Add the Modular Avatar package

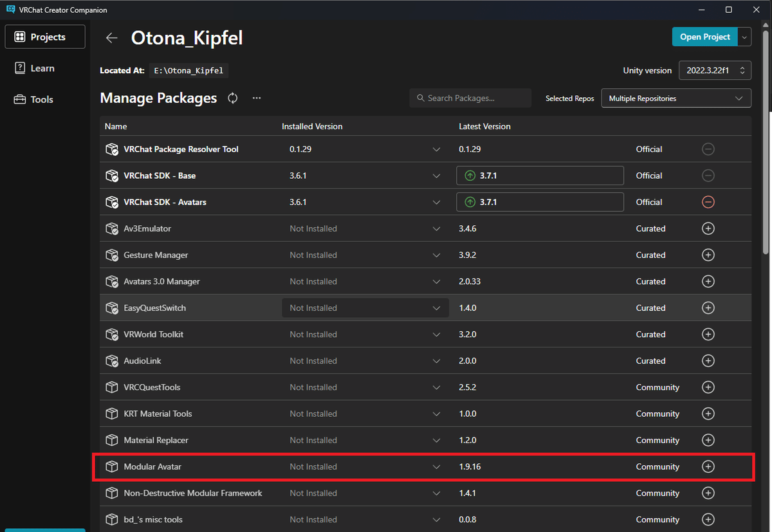(708, 467)
